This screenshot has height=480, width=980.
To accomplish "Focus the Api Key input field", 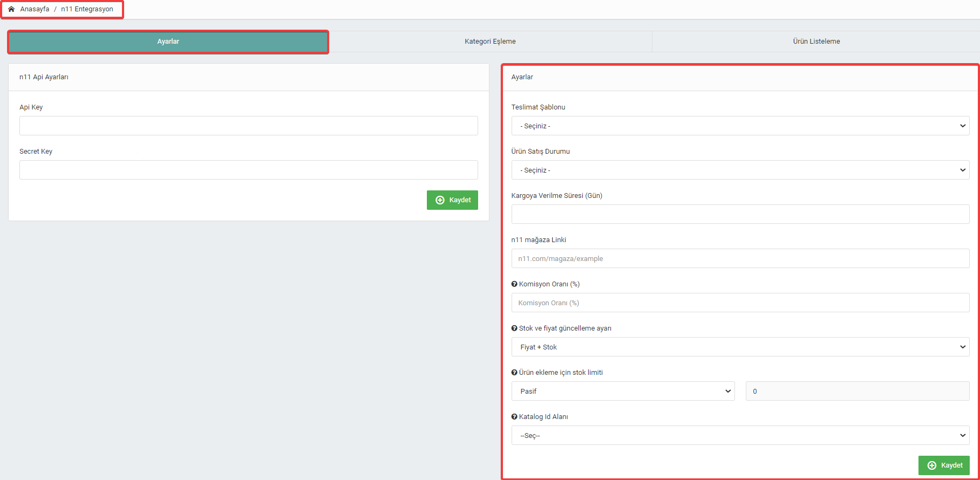I will click(x=249, y=126).
